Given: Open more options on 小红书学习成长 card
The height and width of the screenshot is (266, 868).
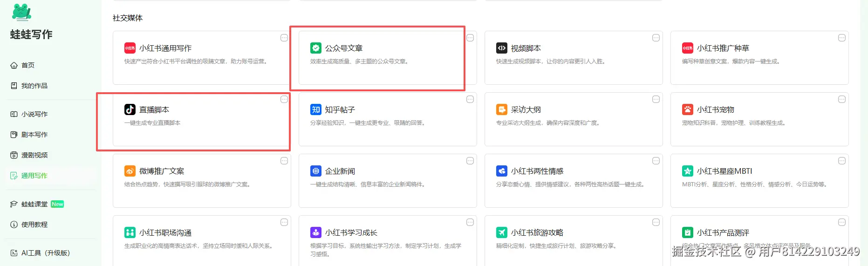Looking at the screenshot, I should coord(470,222).
